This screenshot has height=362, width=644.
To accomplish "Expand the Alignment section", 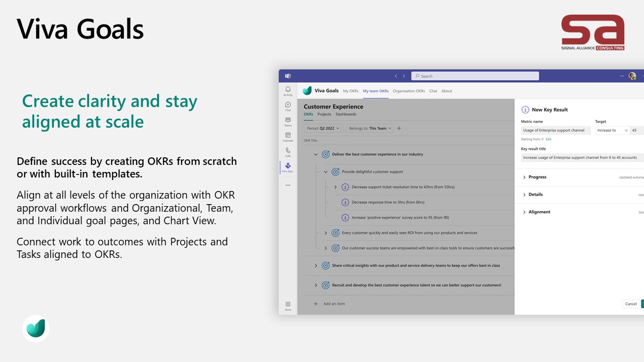I will (x=524, y=212).
